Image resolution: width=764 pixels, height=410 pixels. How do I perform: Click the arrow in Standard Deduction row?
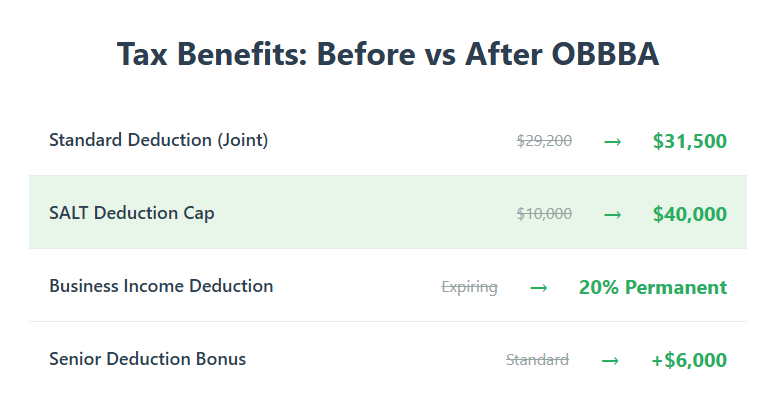point(612,142)
